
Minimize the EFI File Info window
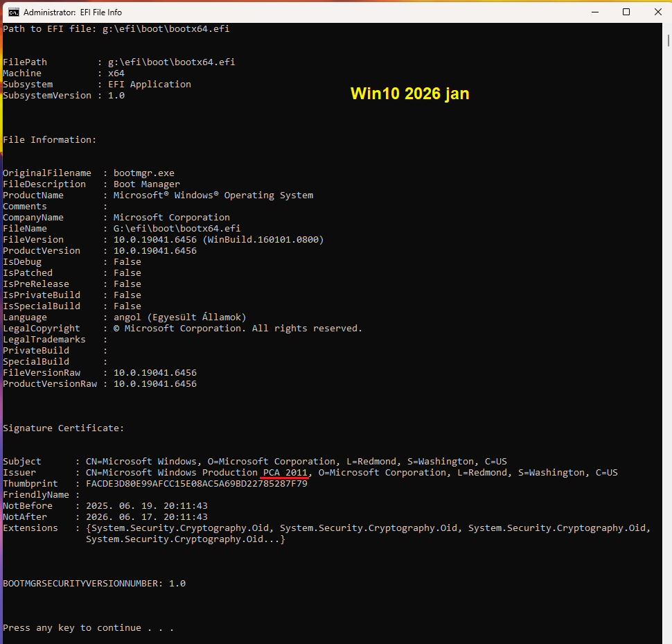coord(595,12)
